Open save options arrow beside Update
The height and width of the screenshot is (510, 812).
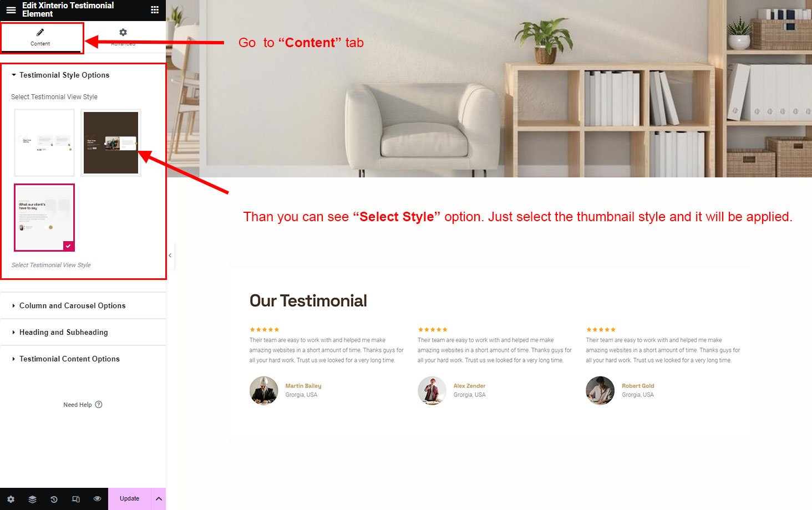tap(159, 499)
